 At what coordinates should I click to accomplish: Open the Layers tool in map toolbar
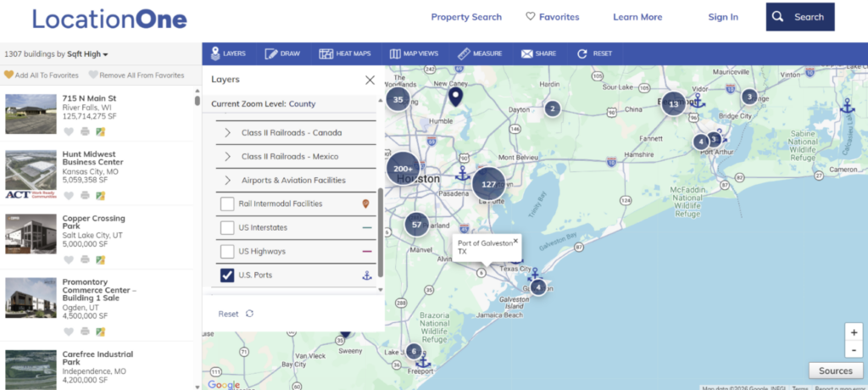tap(228, 53)
